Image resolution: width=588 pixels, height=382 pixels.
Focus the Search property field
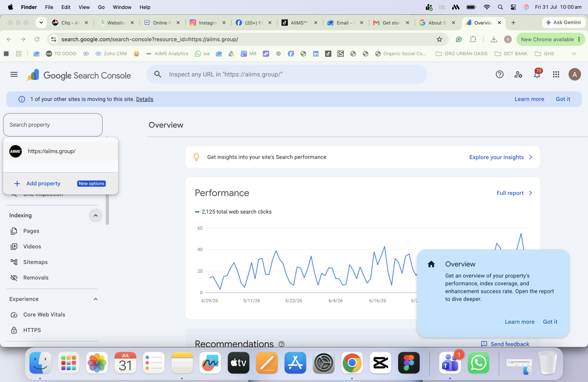pyautogui.click(x=53, y=125)
